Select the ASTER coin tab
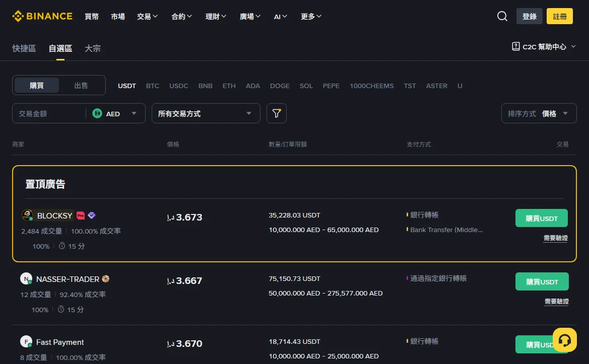 point(436,86)
